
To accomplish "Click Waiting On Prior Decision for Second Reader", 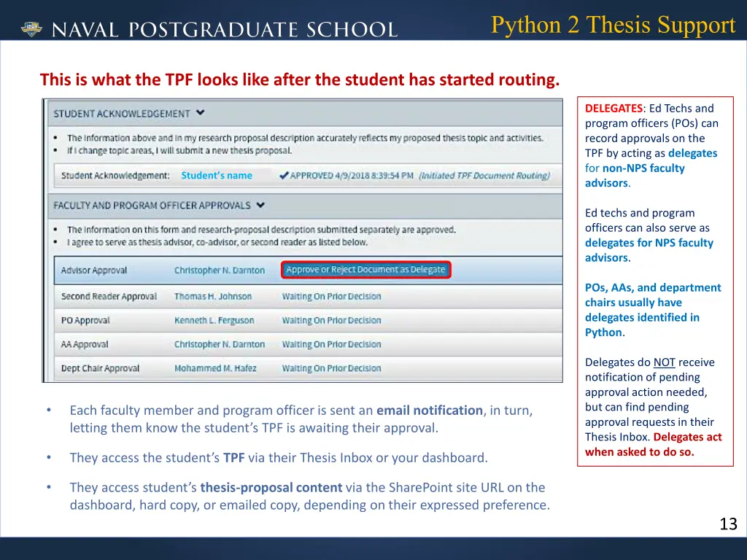I will (332, 296).
